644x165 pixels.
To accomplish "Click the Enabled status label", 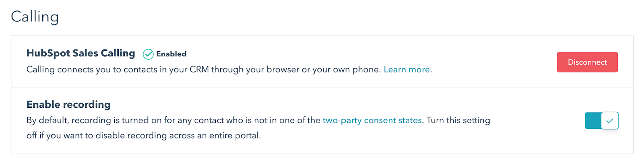I will 171,54.
